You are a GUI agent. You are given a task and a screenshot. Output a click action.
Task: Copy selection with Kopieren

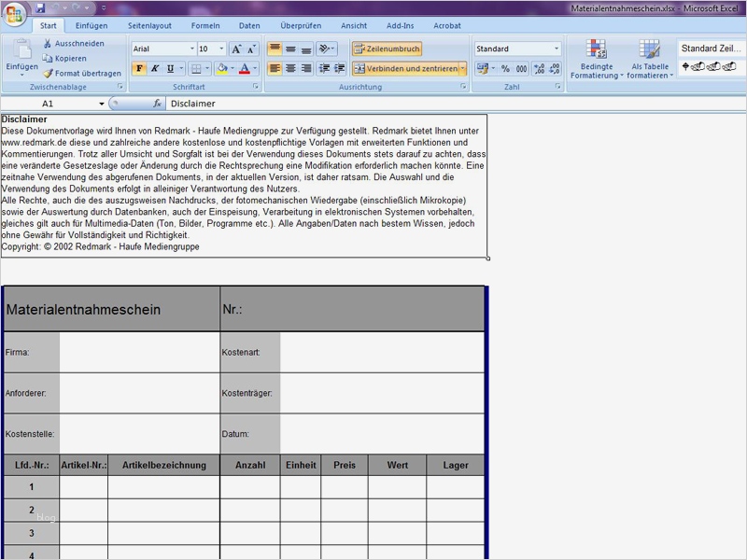64,58
